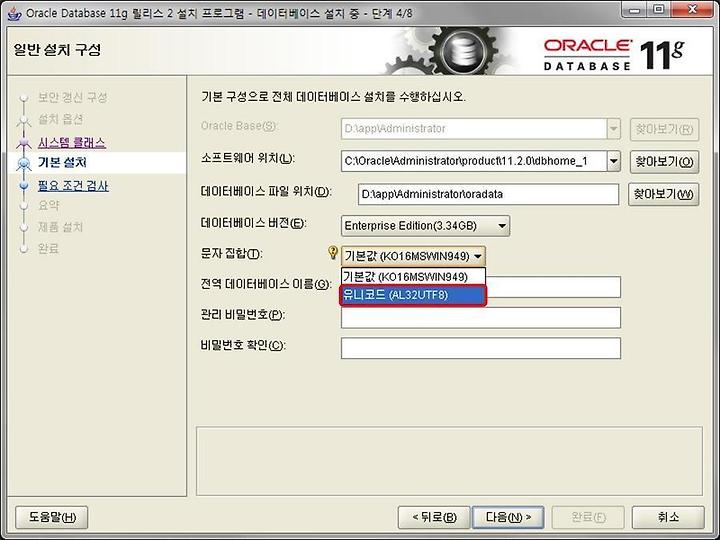
Task: Open the 데이터베이스 버전 Enterprise Edition dropdown
Action: pos(425,226)
